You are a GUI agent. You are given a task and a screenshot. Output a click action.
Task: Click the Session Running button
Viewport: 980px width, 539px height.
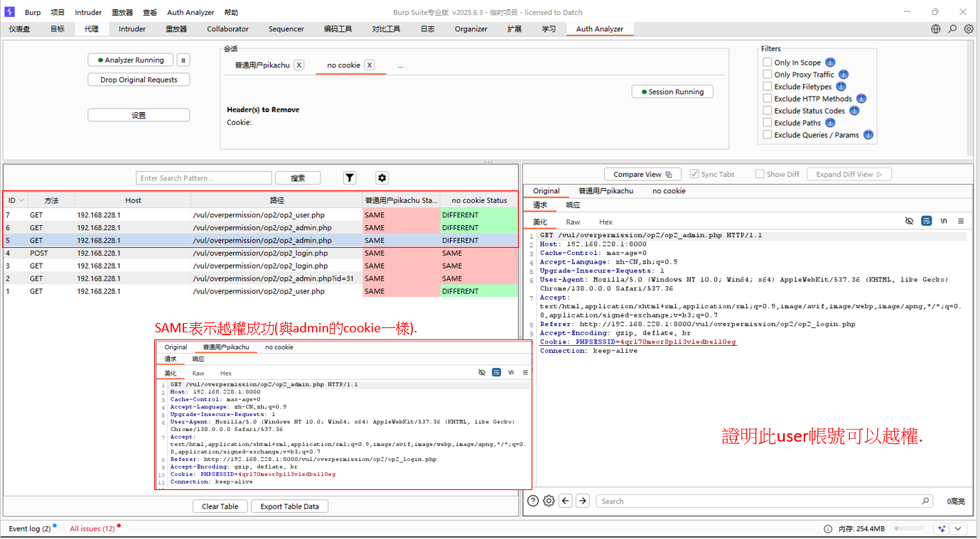pos(672,92)
